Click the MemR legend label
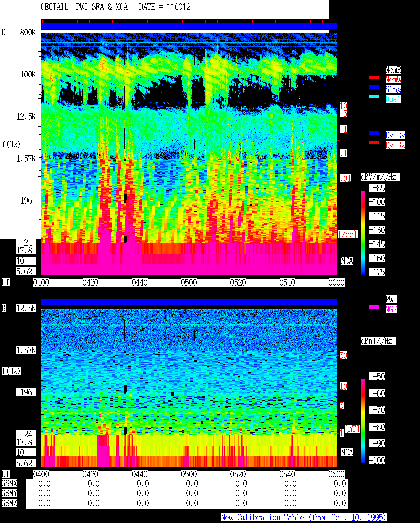Image resolution: width=420 pixels, height=523 pixels. point(393,70)
